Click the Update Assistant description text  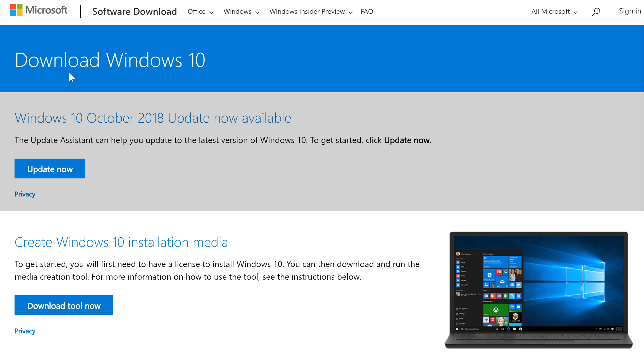[x=223, y=140]
